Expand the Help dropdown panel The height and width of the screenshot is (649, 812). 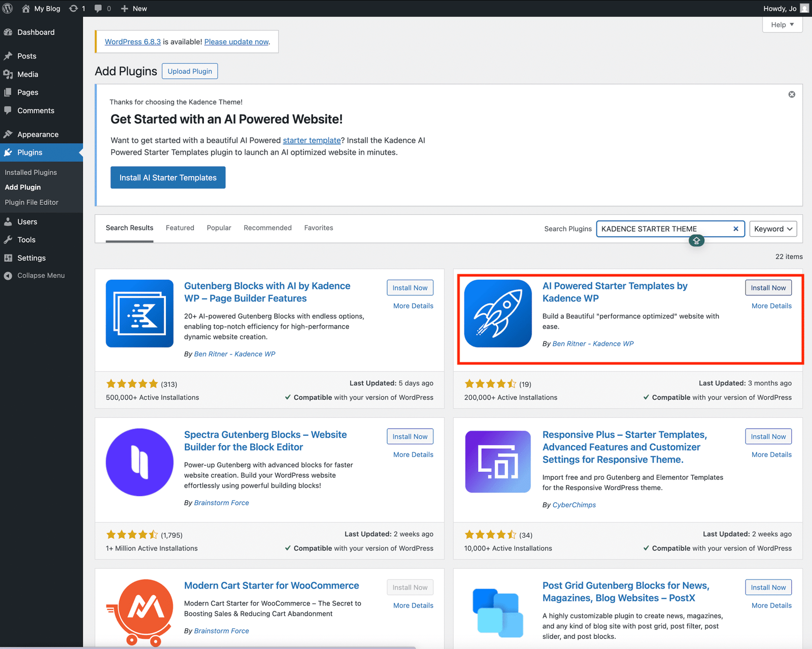click(782, 24)
